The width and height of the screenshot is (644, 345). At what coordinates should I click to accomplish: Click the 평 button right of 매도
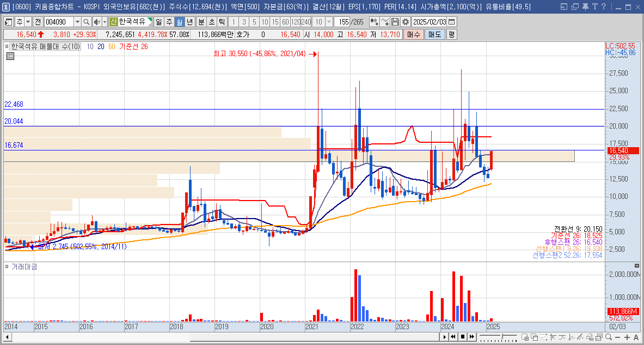tap(451, 34)
